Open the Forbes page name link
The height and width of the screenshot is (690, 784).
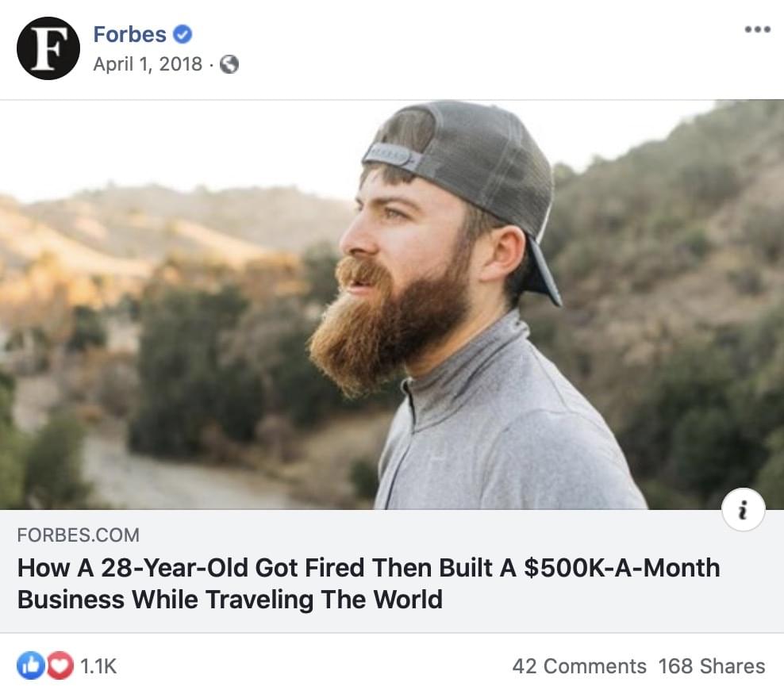coord(129,35)
